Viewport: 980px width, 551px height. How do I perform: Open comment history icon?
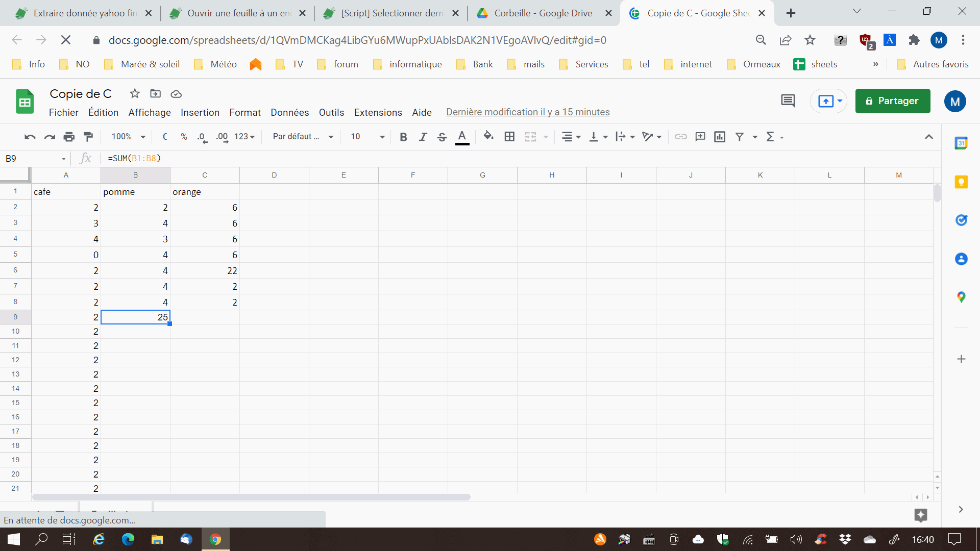click(x=788, y=101)
